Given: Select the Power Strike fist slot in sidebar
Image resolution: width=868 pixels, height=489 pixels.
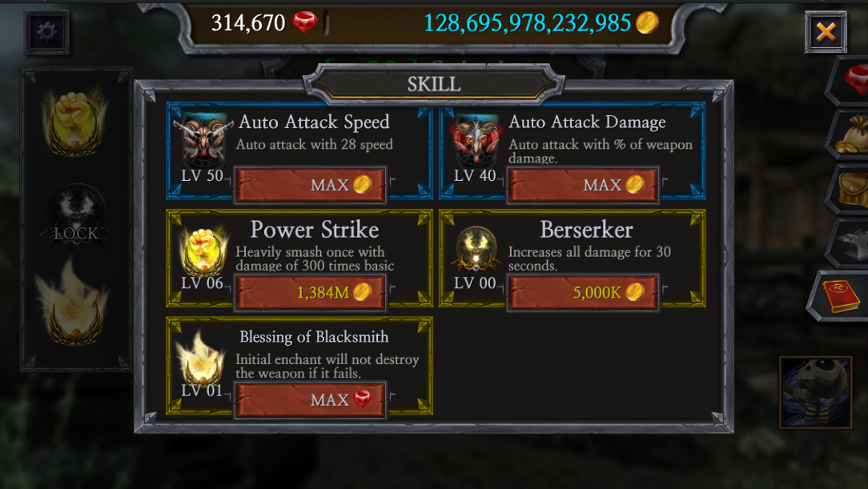Looking at the screenshot, I should click(75, 122).
